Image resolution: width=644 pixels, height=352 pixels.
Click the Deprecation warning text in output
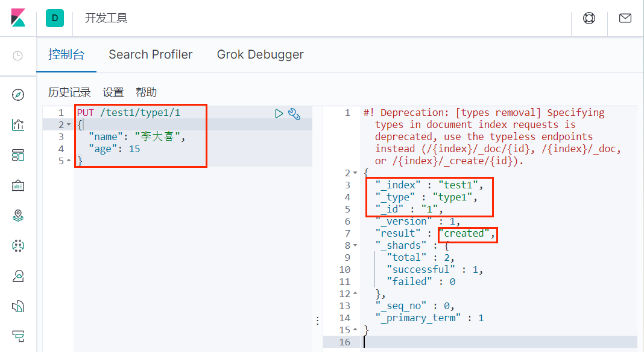(492, 136)
